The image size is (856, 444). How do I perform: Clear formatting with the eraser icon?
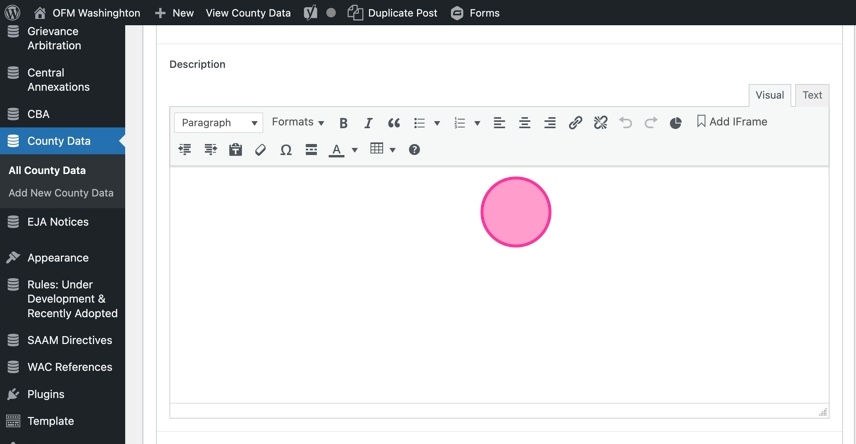pyautogui.click(x=261, y=150)
